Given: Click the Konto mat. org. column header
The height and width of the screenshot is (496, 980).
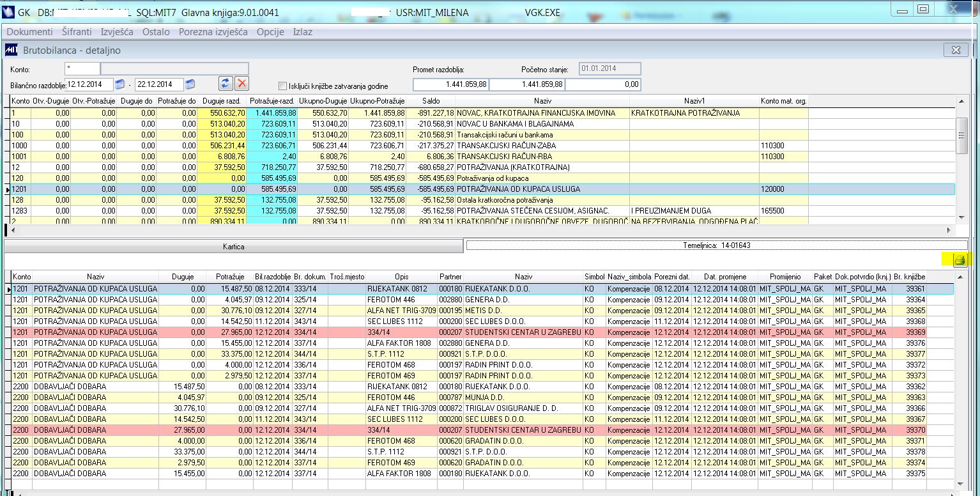Looking at the screenshot, I should (784, 101).
